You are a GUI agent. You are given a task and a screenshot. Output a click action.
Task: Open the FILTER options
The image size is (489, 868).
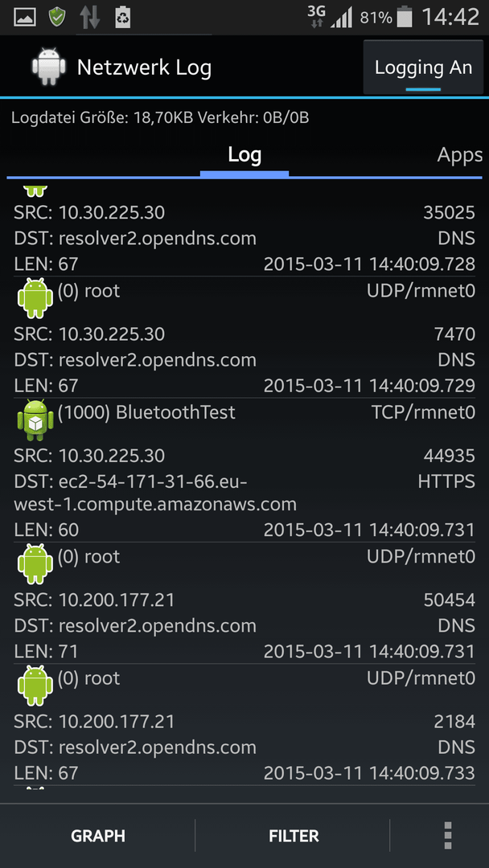294,835
